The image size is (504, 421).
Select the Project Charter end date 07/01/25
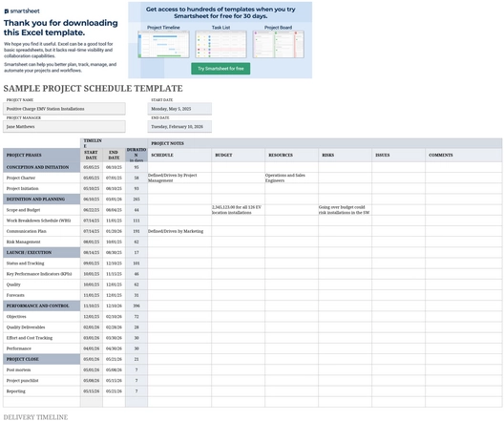click(114, 178)
